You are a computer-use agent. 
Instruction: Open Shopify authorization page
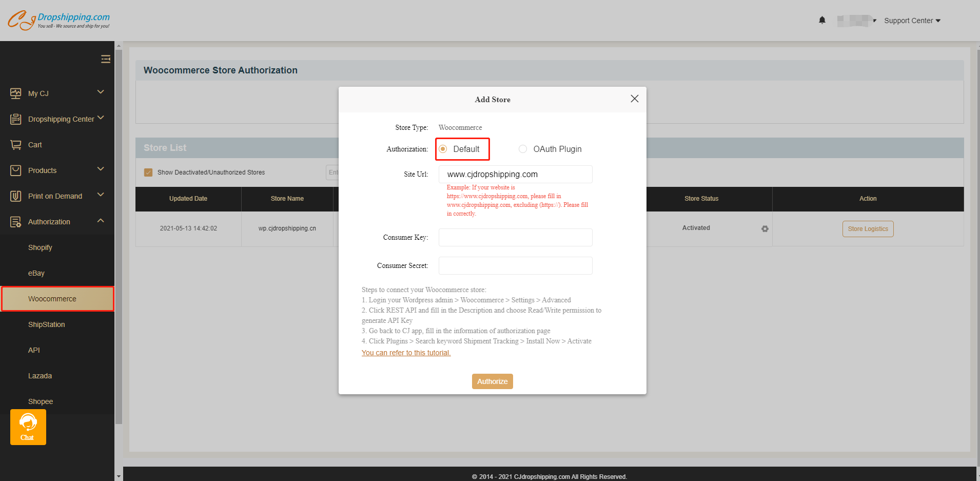40,247
